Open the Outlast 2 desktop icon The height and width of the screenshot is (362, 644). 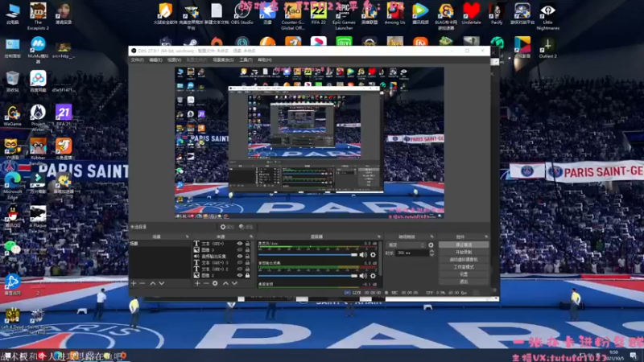pos(547,48)
